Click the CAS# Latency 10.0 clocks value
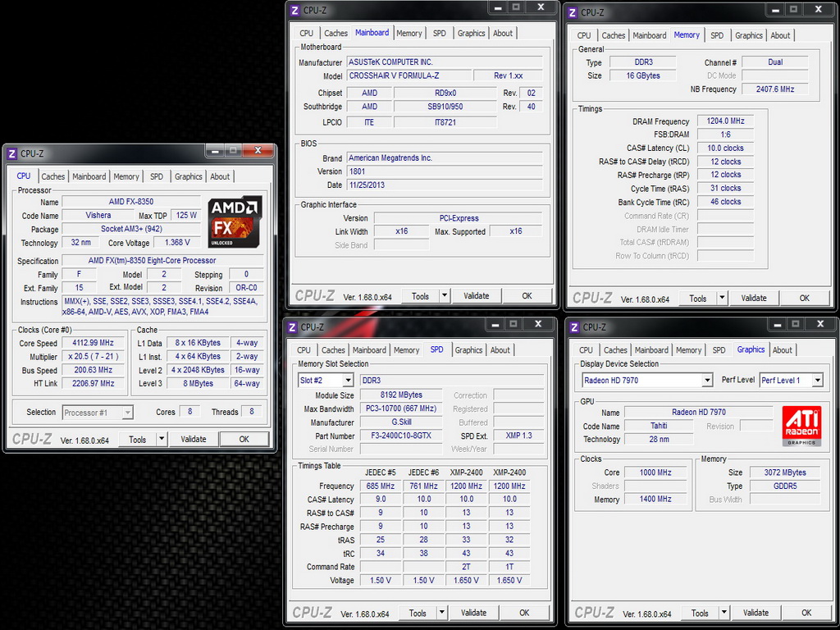Viewport: 840px width, 630px height. pyautogui.click(x=725, y=148)
